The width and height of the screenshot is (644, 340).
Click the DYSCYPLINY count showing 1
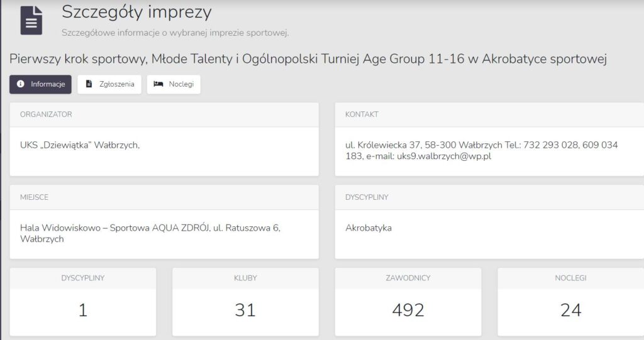pyautogui.click(x=83, y=310)
